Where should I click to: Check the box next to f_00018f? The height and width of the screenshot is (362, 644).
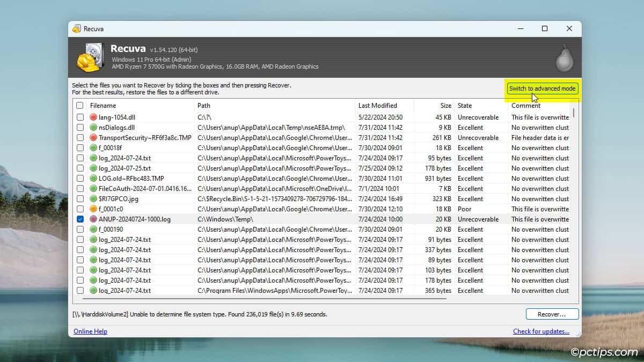click(x=80, y=148)
